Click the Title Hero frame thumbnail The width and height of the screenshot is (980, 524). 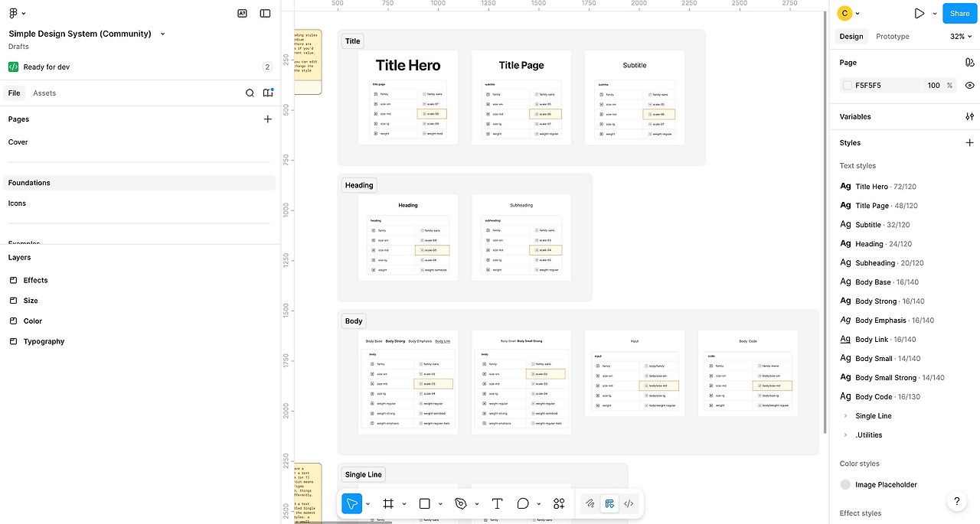coord(408,97)
